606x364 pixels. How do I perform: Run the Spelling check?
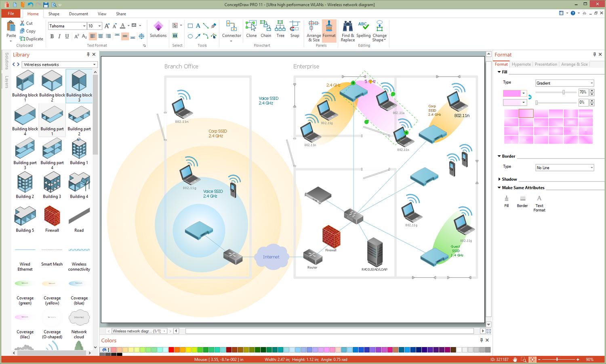(363, 29)
